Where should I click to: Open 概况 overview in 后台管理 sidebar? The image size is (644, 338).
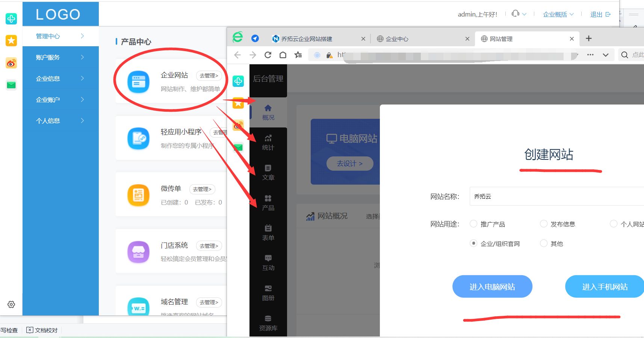268,112
